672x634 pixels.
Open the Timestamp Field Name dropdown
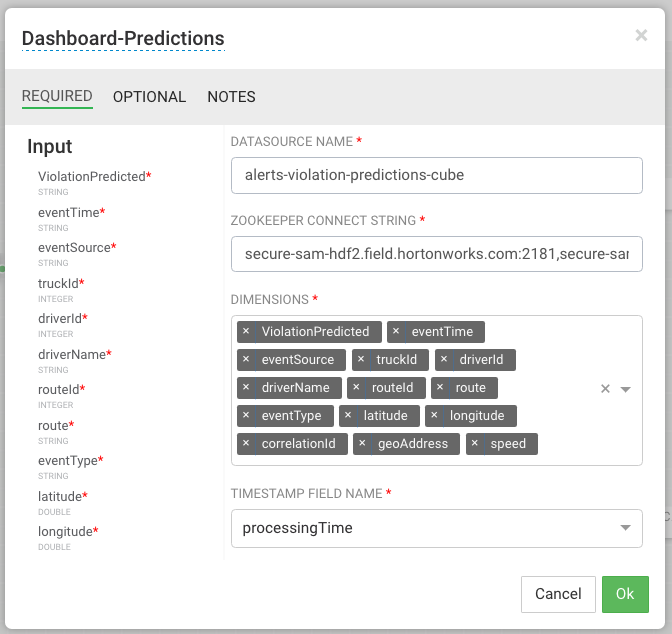[626, 528]
